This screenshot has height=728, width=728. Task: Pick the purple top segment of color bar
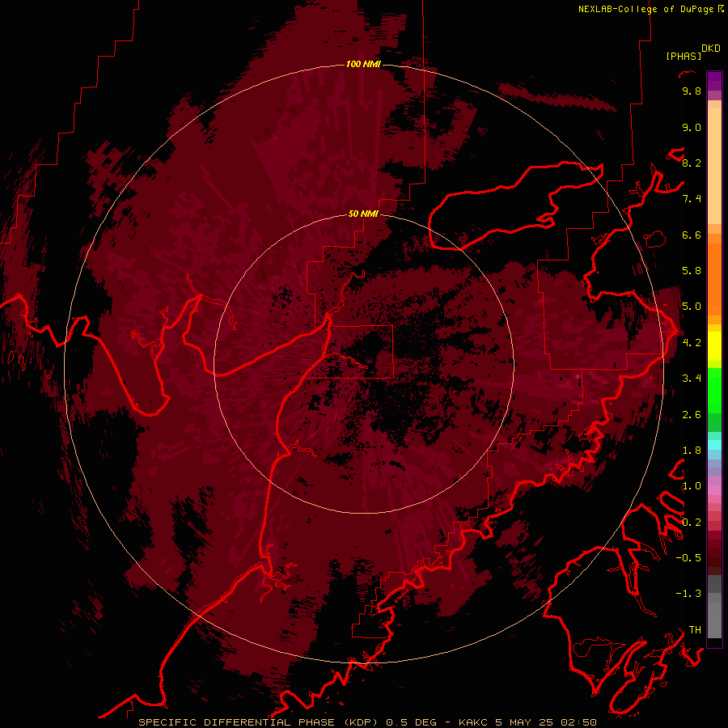pos(714,81)
